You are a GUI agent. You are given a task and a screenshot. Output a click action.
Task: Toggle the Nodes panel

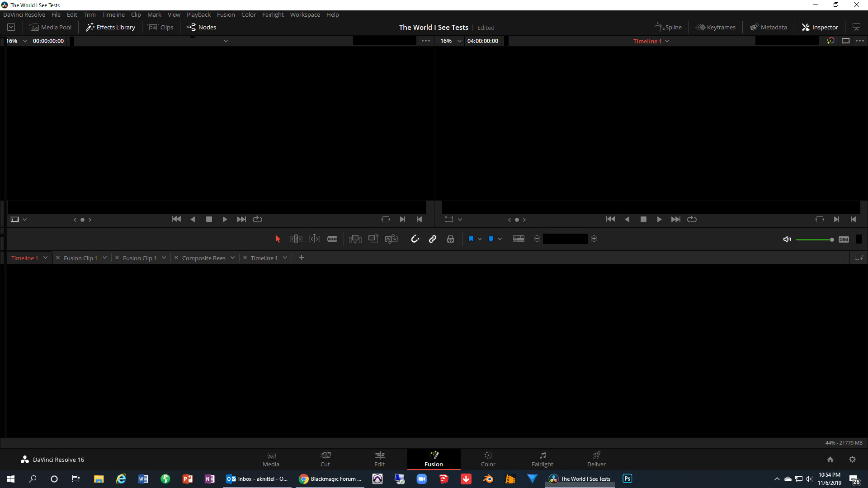202,27
